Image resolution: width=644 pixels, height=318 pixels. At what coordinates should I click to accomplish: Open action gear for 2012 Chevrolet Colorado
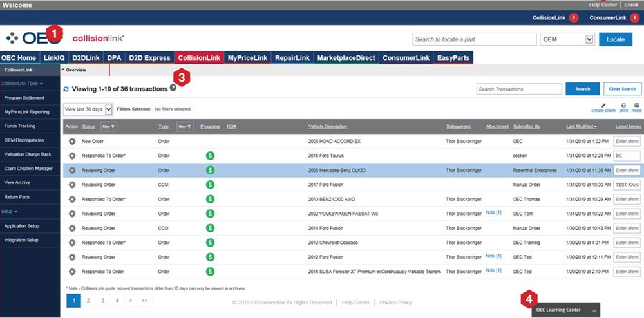tap(72, 243)
